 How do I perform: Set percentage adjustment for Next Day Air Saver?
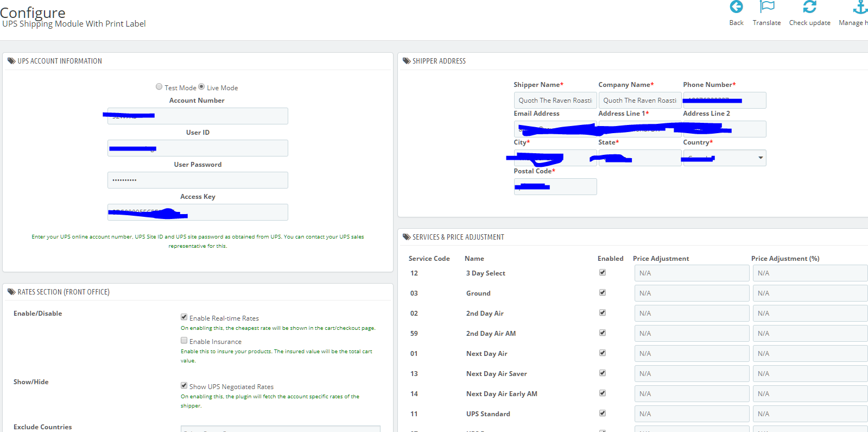[x=810, y=374]
